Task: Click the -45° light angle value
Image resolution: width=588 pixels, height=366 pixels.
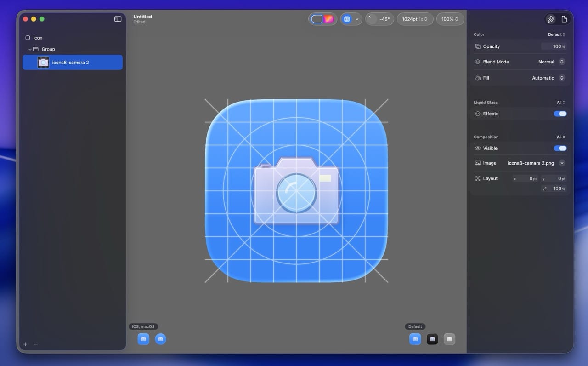Action: click(x=384, y=19)
